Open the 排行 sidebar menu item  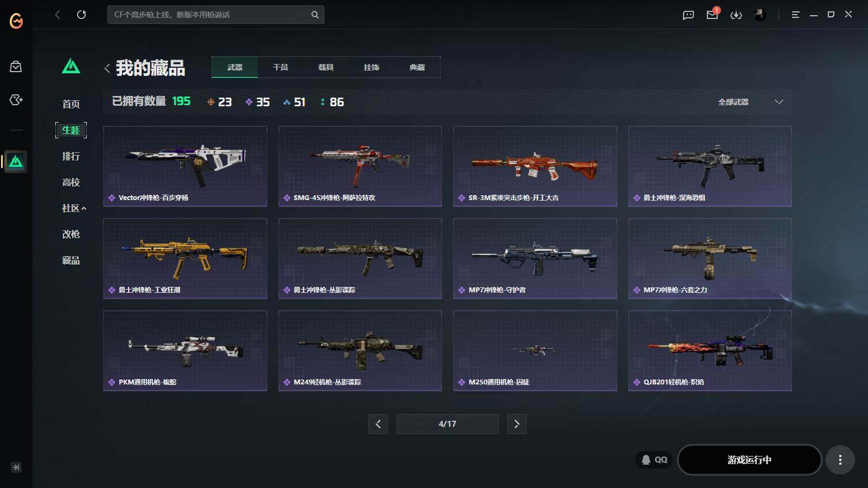click(71, 156)
